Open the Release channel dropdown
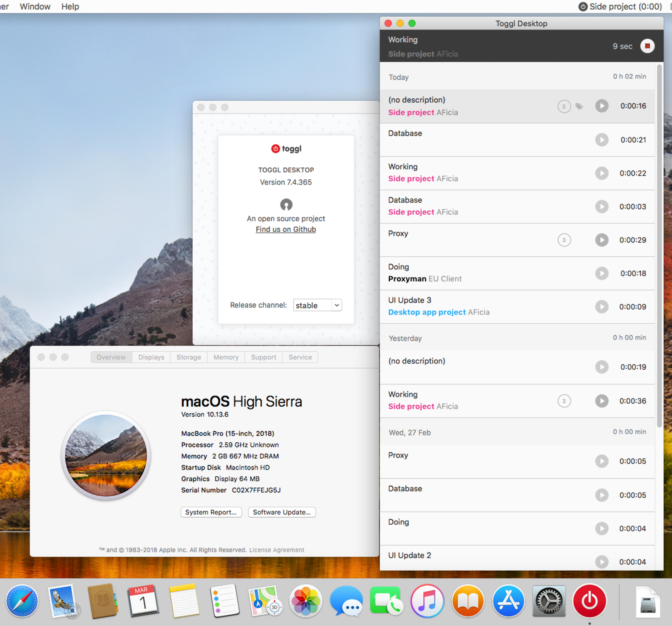The height and width of the screenshot is (626, 672). [318, 305]
